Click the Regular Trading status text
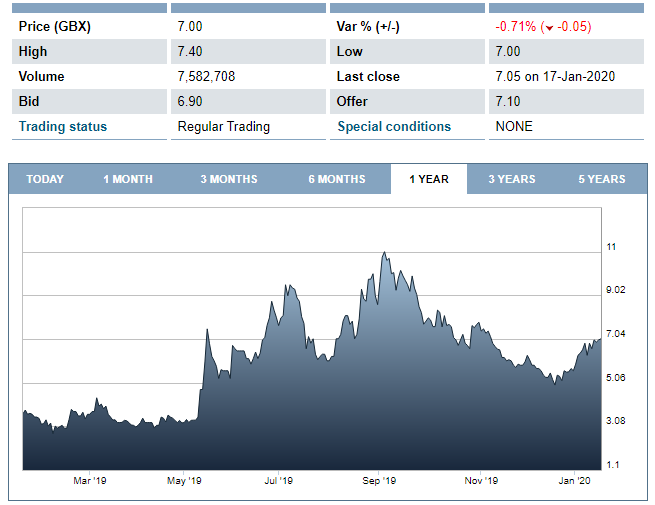The image size is (655, 505). (223, 127)
